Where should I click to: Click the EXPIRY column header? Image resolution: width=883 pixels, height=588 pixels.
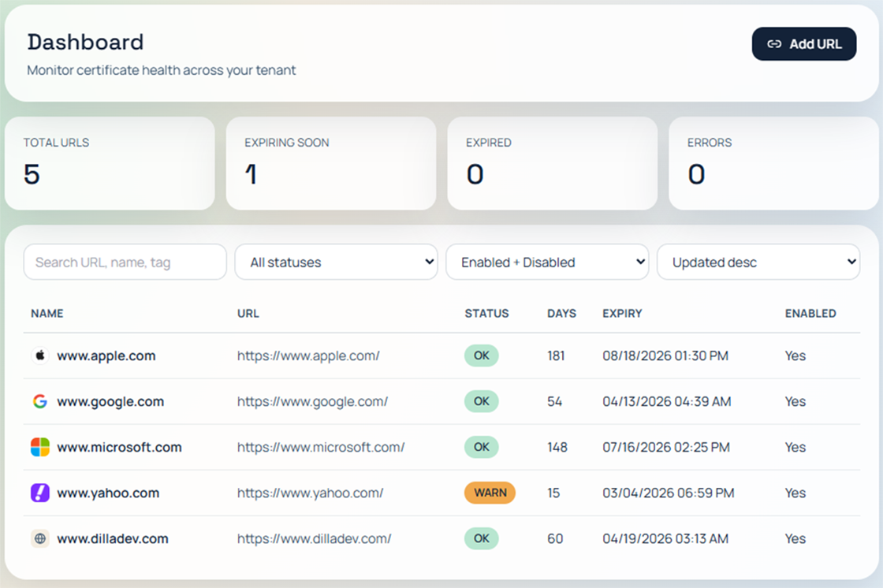(x=622, y=313)
